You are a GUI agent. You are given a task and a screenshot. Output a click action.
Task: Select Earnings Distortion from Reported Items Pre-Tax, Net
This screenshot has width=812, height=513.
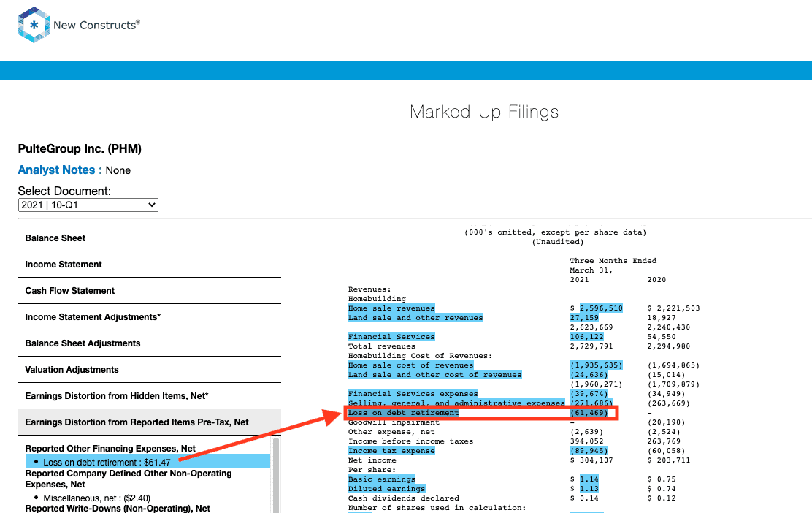pos(150,422)
